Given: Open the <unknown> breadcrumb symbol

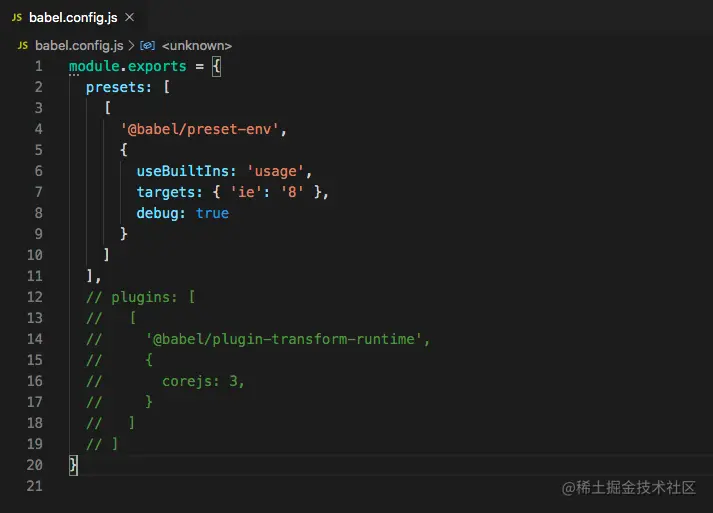Looking at the screenshot, I should (x=196, y=46).
